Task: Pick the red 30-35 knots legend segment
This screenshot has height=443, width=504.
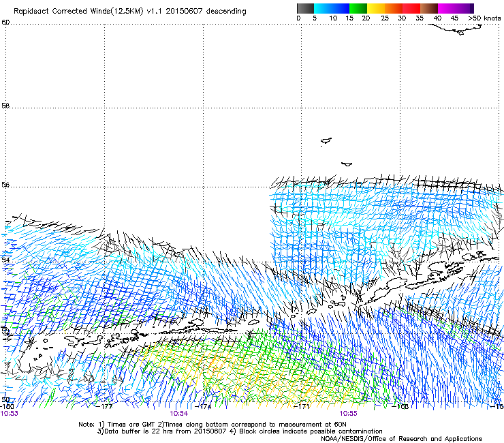Action: pos(411,8)
